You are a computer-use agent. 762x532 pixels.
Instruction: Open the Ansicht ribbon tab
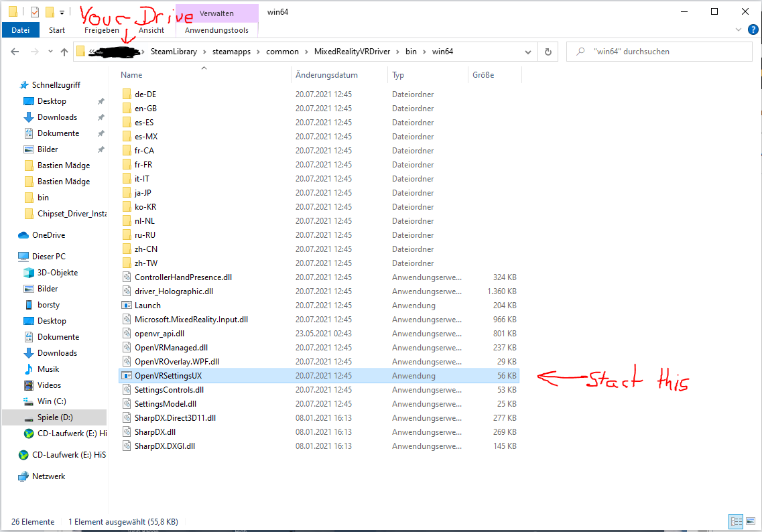point(151,30)
